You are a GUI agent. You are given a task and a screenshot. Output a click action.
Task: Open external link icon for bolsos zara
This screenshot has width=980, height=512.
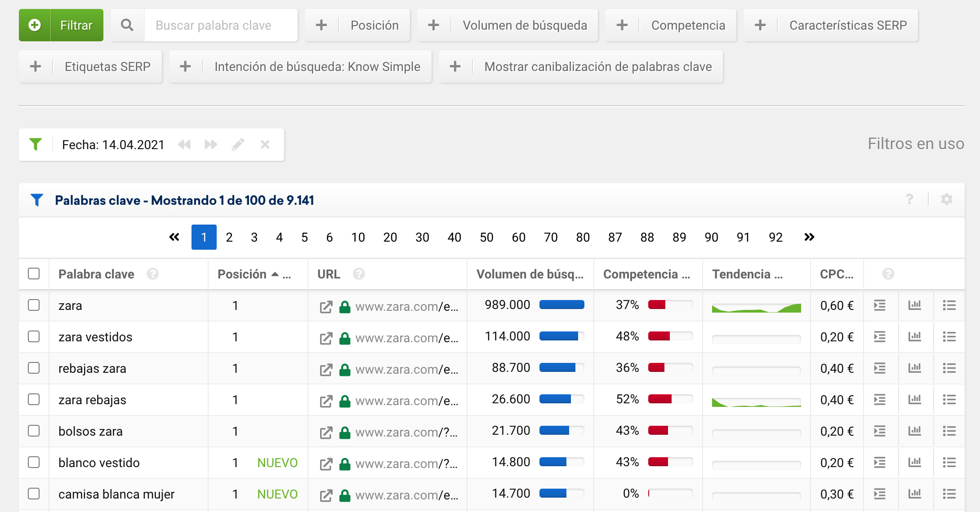pyautogui.click(x=326, y=433)
